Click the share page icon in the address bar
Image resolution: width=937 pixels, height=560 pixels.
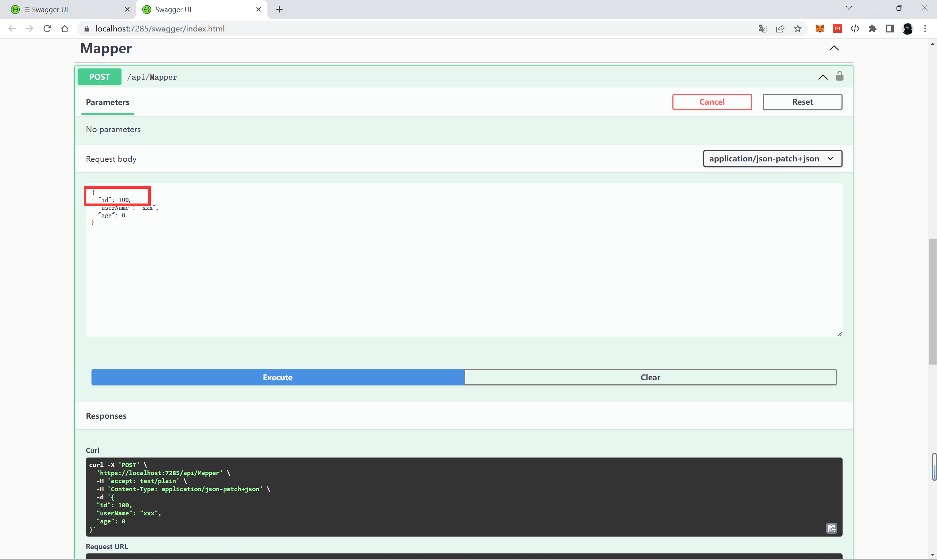point(780,29)
